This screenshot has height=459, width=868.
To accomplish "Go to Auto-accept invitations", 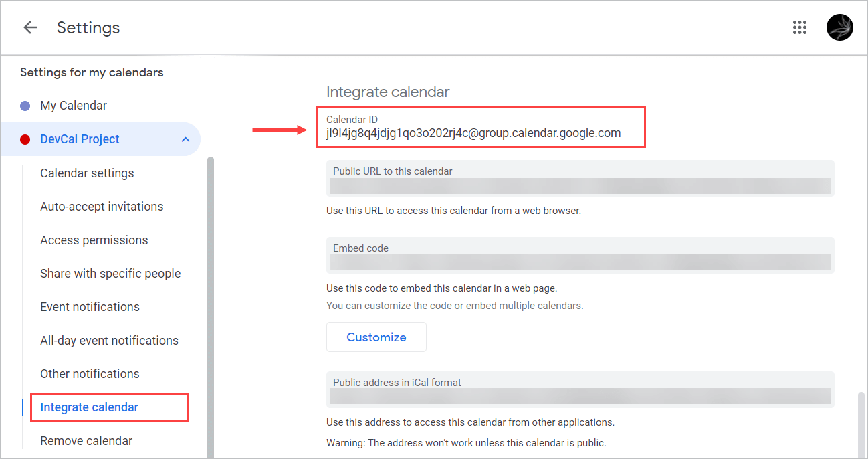I will (102, 207).
